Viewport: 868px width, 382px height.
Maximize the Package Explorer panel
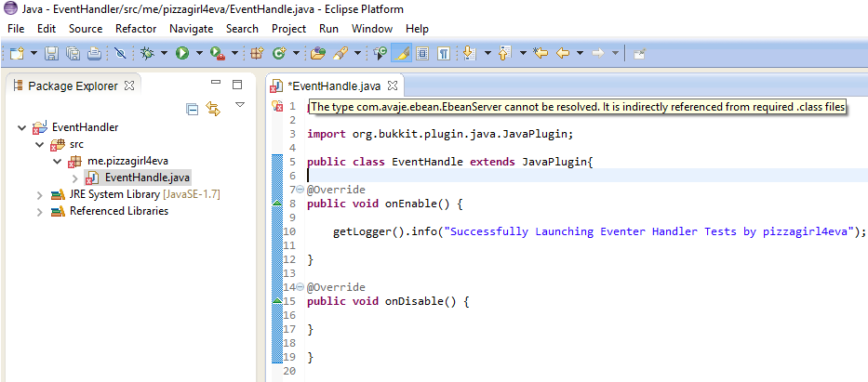click(237, 85)
